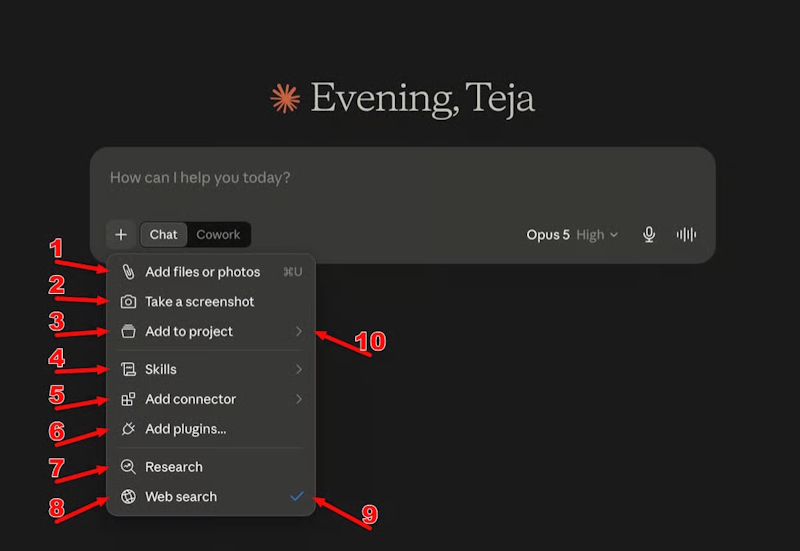Start dictation with the microphone icon
Viewport: 800px width, 551px height.
(649, 235)
